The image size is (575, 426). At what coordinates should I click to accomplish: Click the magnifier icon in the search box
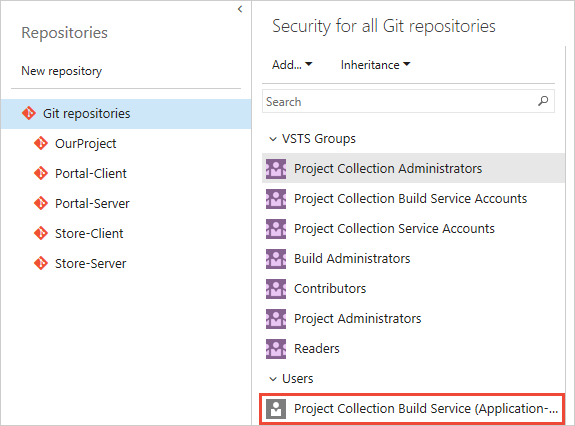tap(543, 101)
